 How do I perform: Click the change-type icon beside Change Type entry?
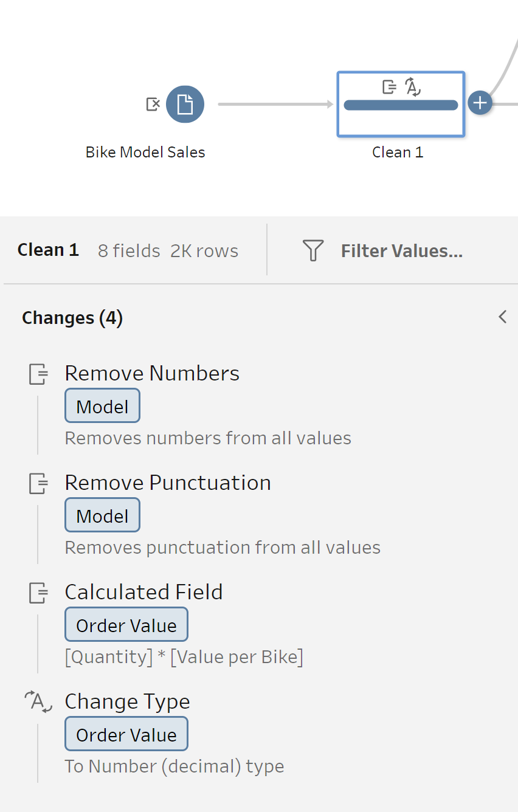[x=38, y=703]
